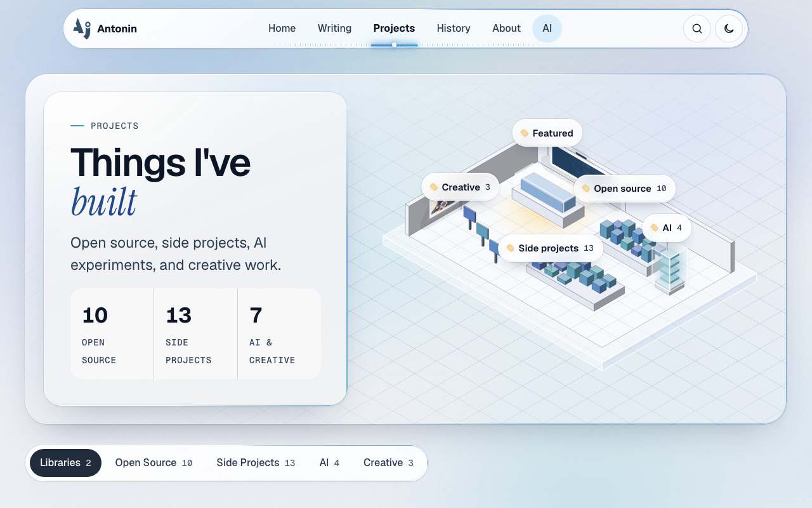Click the glowing server tower in the illustration

(x=669, y=271)
